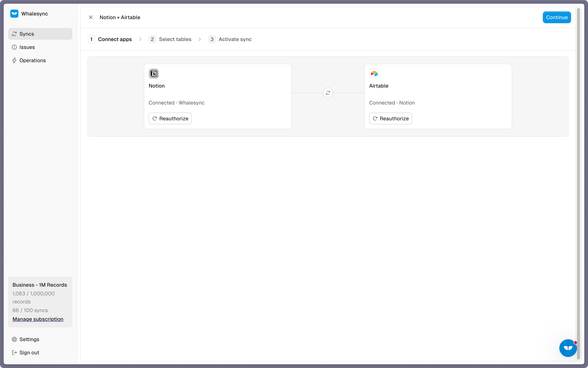Open Settings in the sidebar
The image size is (588, 368).
click(40, 339)
